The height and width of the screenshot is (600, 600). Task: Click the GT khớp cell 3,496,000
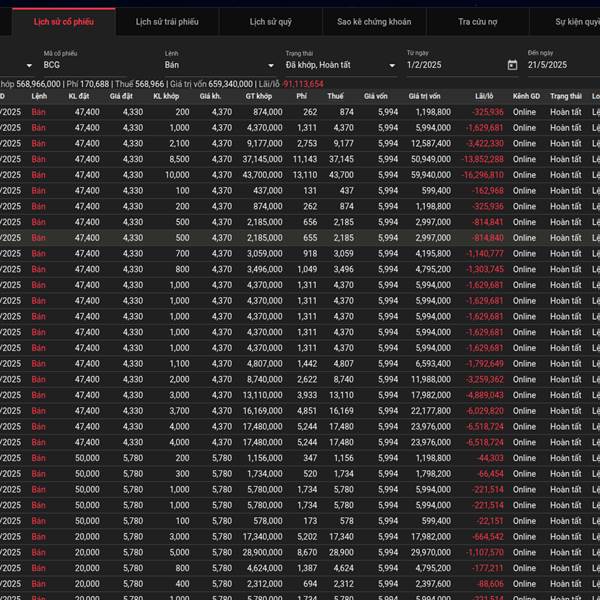click(x=265, y=269)
